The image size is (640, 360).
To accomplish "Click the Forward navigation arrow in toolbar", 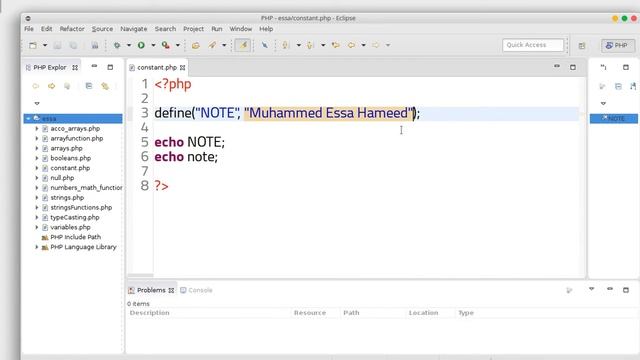I will coord(376,45).
